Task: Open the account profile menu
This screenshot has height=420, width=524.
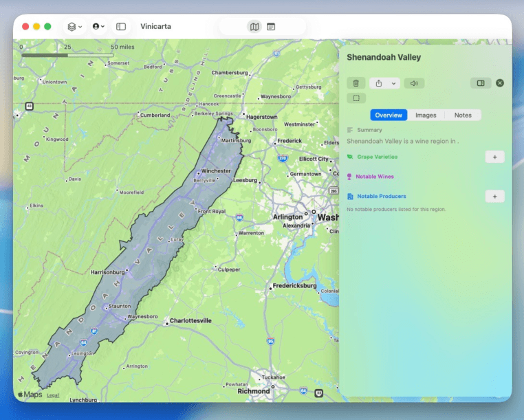Action: (x=98, y=26)
